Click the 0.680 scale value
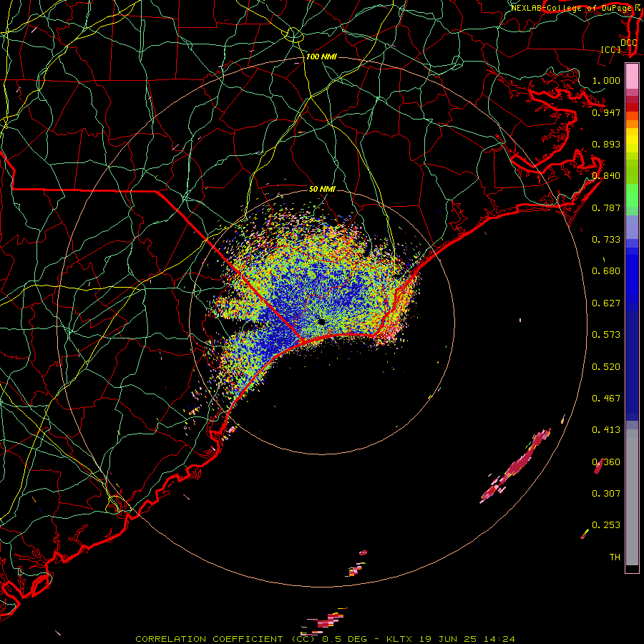Viewport: 644px width, 644px height. click(606, 271)
